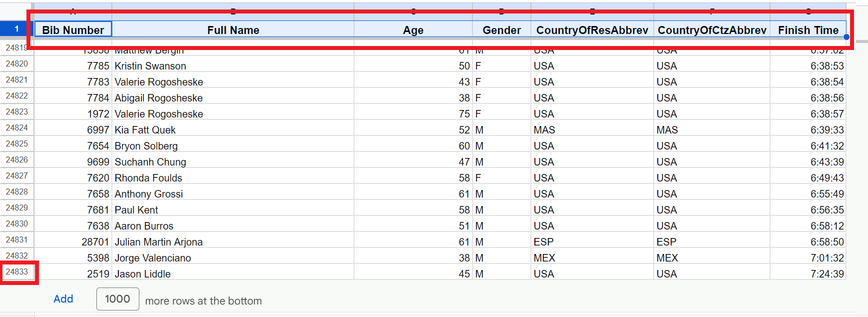Click the ESP residence cell for Julian Martin Arjona
This screenshot has height=317, width=868.
592,242
